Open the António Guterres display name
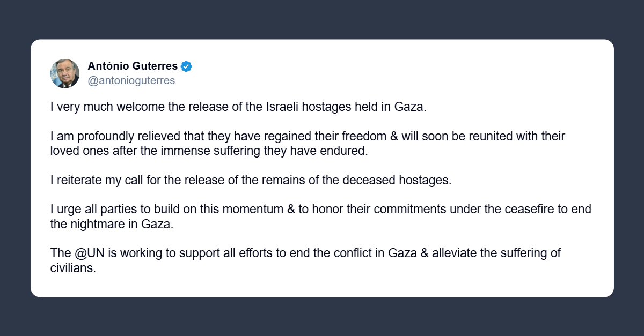The height and width of the screenshot is (336, 644). tap(133, 66)
